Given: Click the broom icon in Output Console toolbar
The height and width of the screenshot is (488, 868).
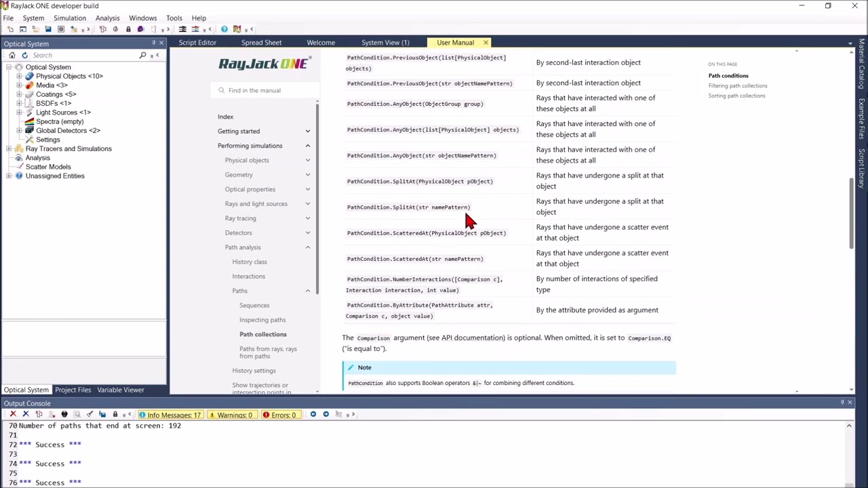Looking at the screenshot, I should (x=90, y=414).
